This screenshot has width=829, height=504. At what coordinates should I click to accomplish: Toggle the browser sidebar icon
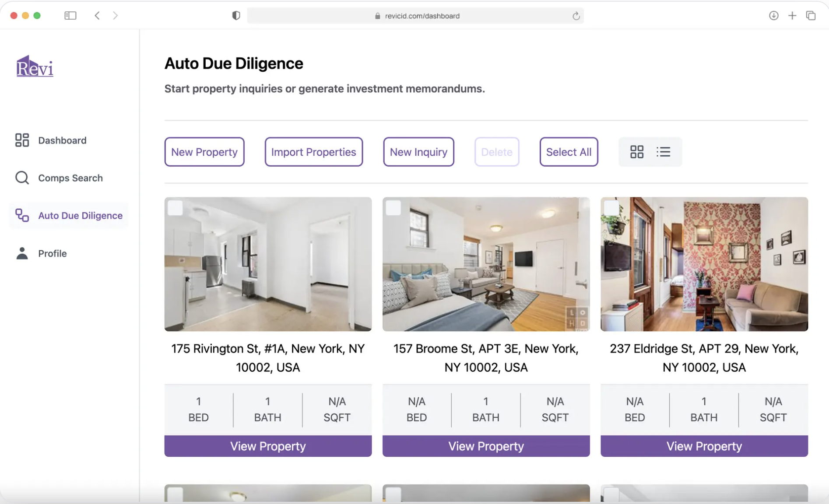point(70,16)
